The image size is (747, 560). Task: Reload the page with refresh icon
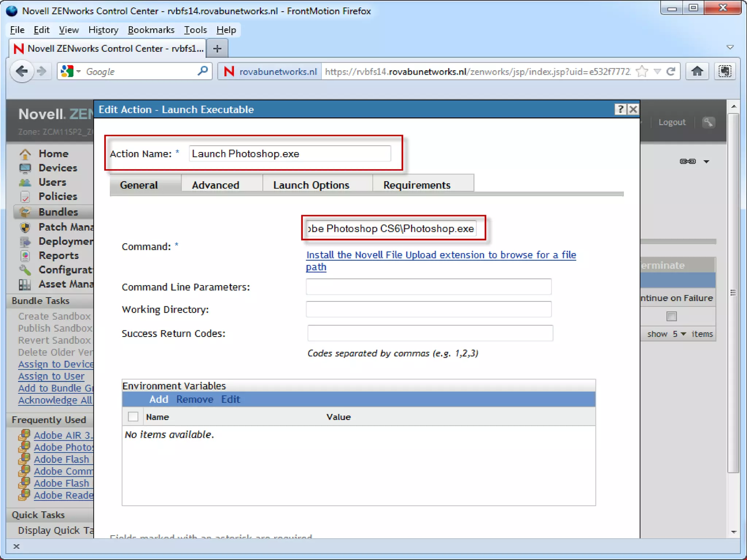(670, 71)
